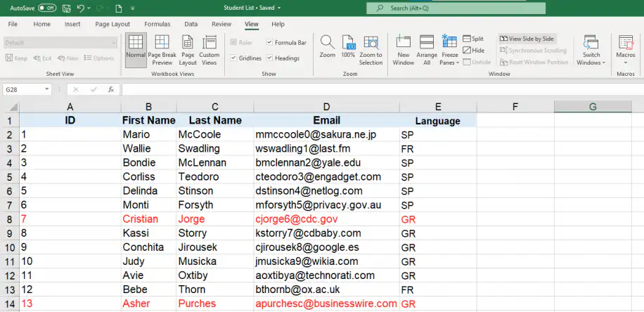Select the red cell Cristian

click(x=148, y=219)
